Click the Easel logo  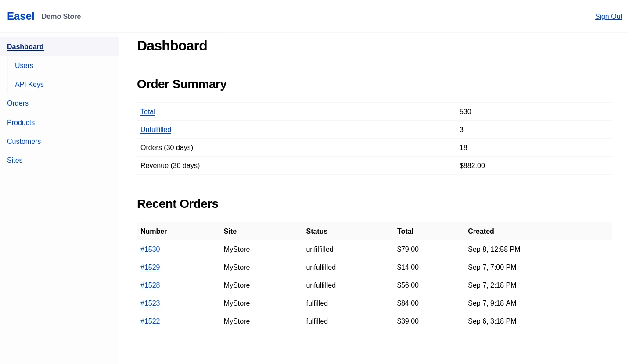21,16
